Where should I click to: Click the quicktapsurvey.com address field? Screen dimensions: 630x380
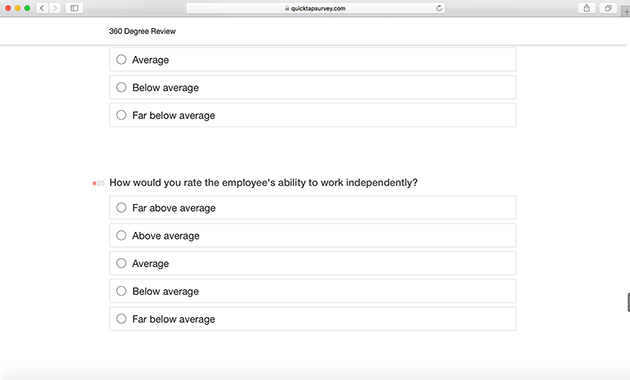(315, 8)
